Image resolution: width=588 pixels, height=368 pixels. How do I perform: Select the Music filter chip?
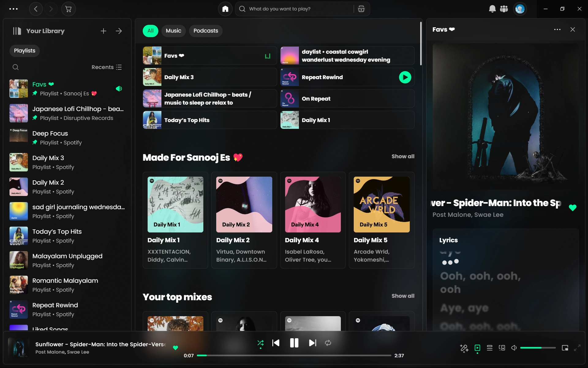[x=173, y=31]
